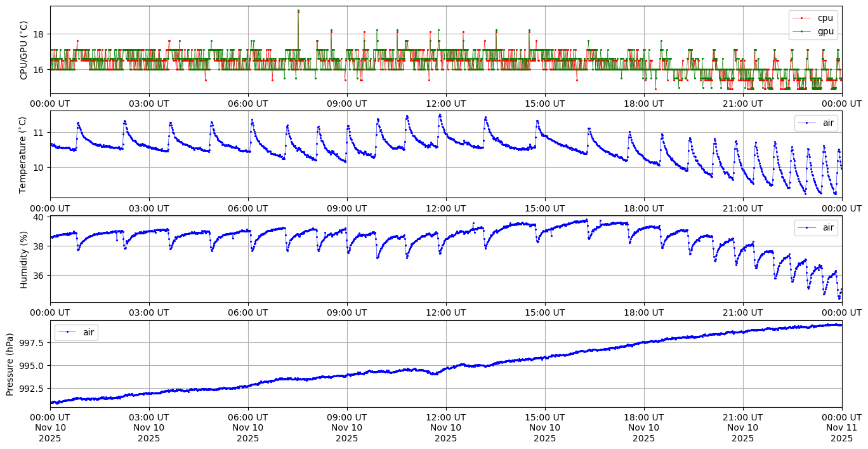Click the tallest spike in CPU/GPU plot
Screen dimensions: 868x449
point(298,11)
